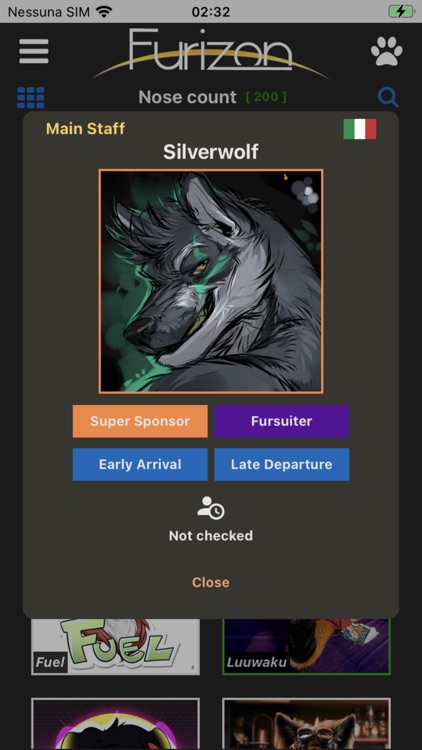Tap the Main Staff label
Viewport: 422px width, 750px height.
point(86,129)
